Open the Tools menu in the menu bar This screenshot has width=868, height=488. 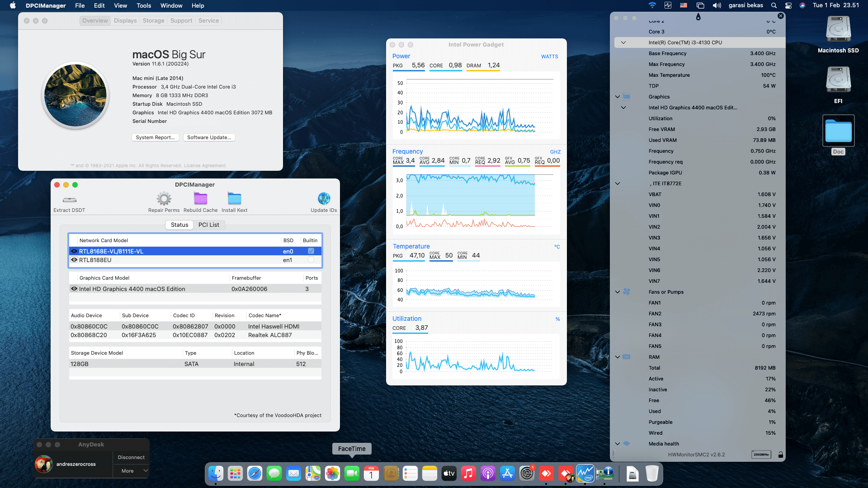pyautogui.click(x=144, y=5)
